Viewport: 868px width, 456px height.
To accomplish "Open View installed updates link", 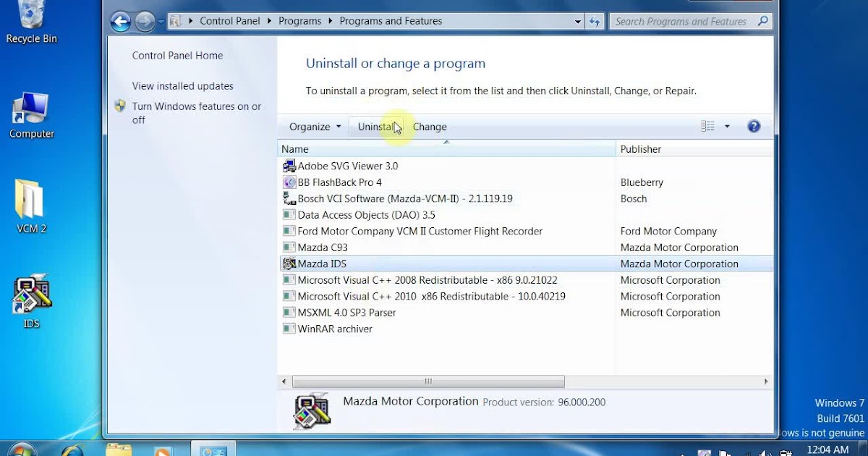I will (x=182, y=85).
